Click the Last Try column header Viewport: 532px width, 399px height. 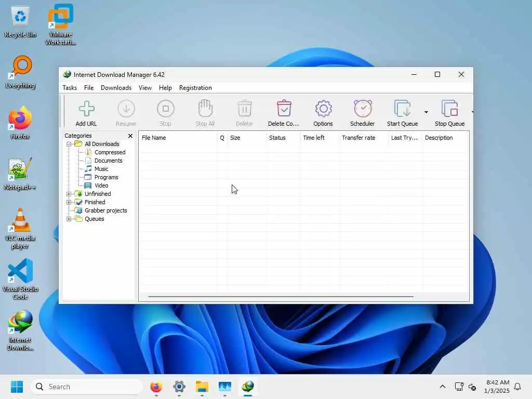tap(405, 138)
